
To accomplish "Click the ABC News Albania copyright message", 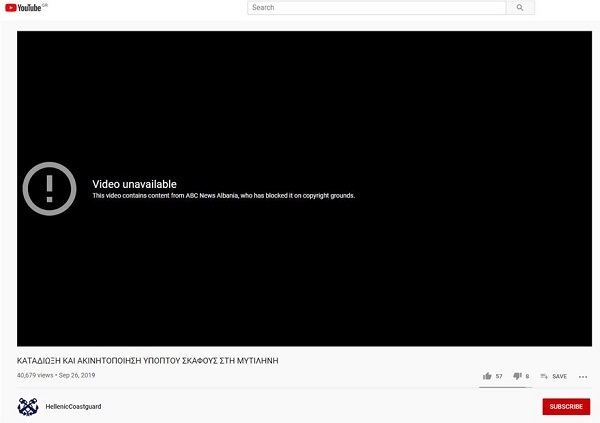I will (223, 196).
